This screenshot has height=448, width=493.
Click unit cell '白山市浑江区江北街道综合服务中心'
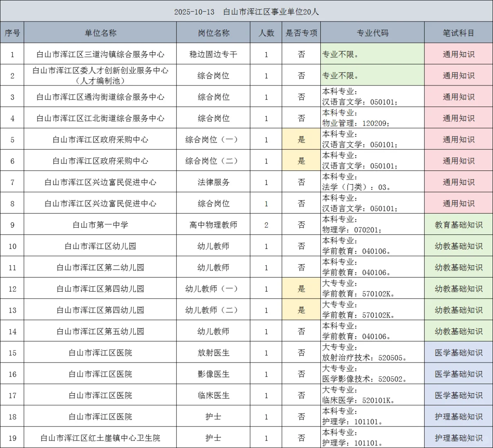[x=100, y=118]
